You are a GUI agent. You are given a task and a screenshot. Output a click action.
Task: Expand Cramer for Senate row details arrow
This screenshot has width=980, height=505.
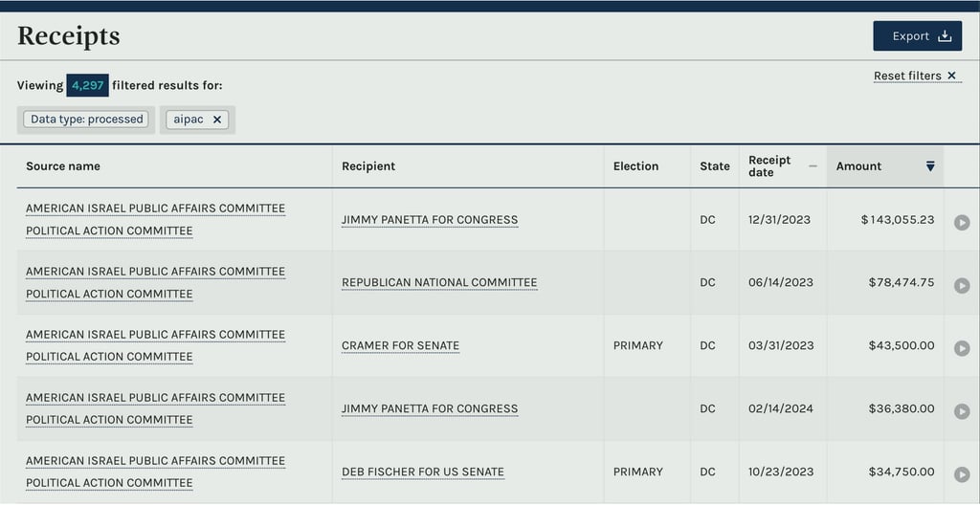point(962,348)
